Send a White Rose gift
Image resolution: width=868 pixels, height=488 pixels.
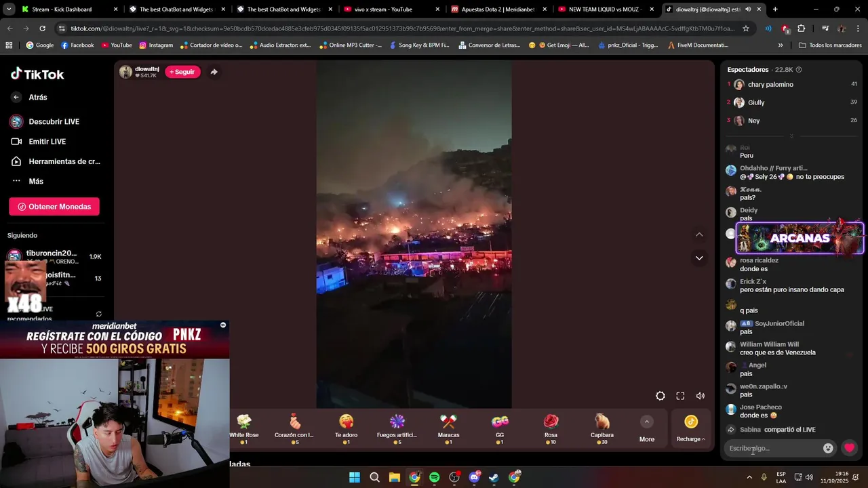coord(243,429)
